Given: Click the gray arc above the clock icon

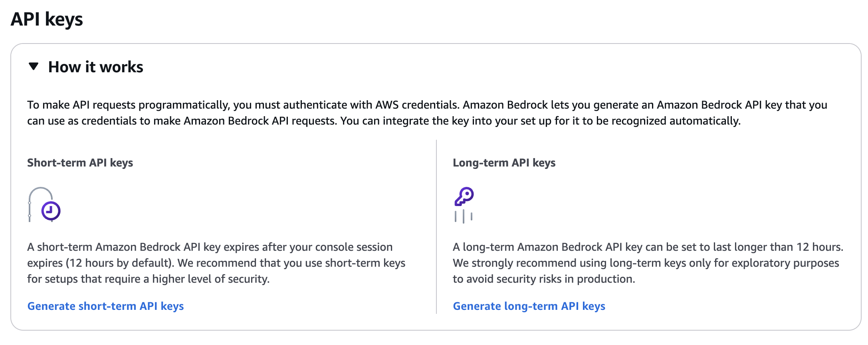Looking at the screenshot, I should click(x=40, y=190).
